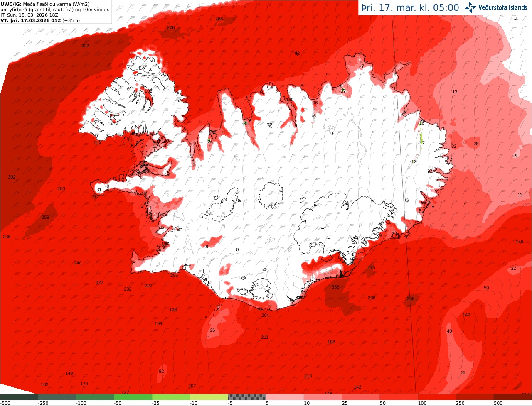Click the 219 flux value on the map
This screenshot has height=406, width=532.
[x=97, y=143]
